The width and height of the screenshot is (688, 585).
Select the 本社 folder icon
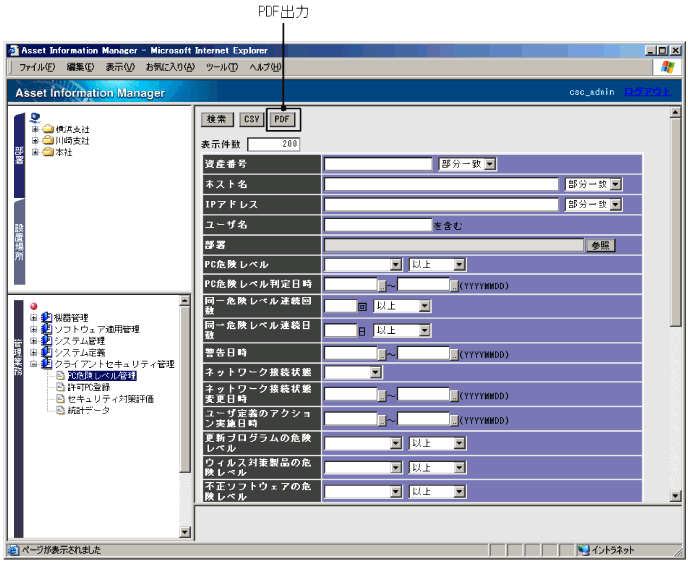tap(48, 152)
